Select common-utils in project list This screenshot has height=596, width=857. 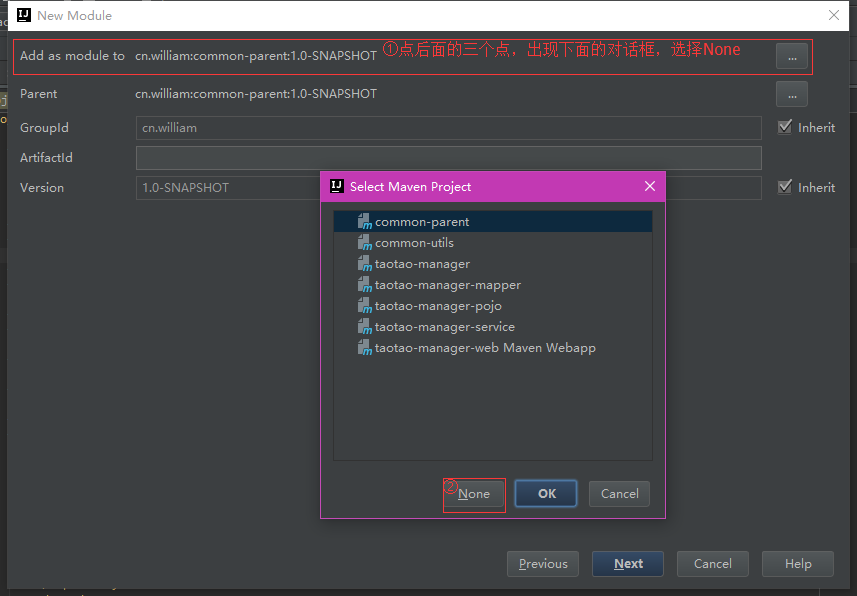pyautogui.click(x=492, y=243)
